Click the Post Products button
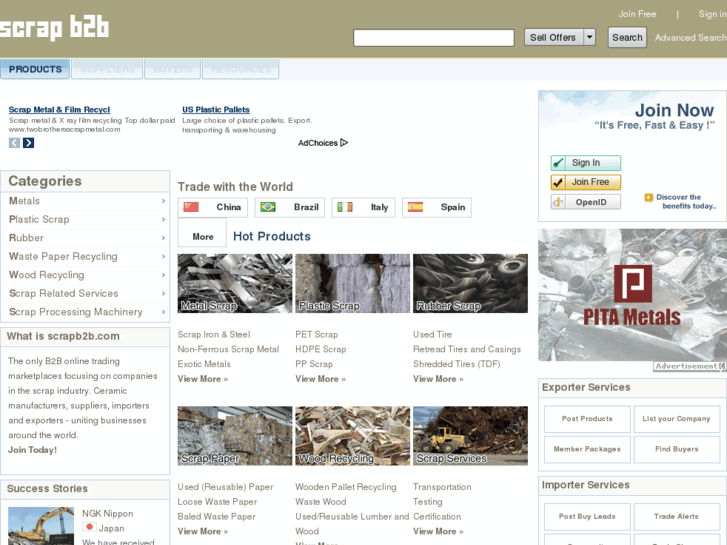 pos(587,419)
